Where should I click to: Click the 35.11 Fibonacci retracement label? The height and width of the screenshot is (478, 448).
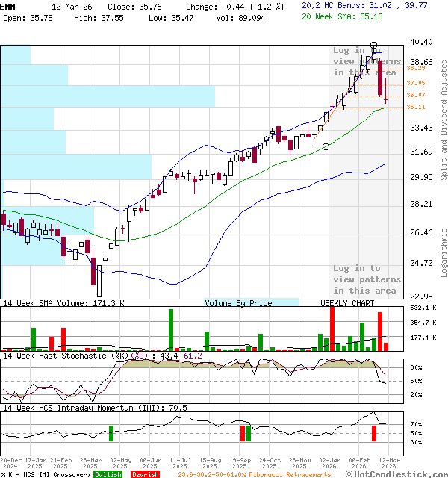[x=416, y=108]
